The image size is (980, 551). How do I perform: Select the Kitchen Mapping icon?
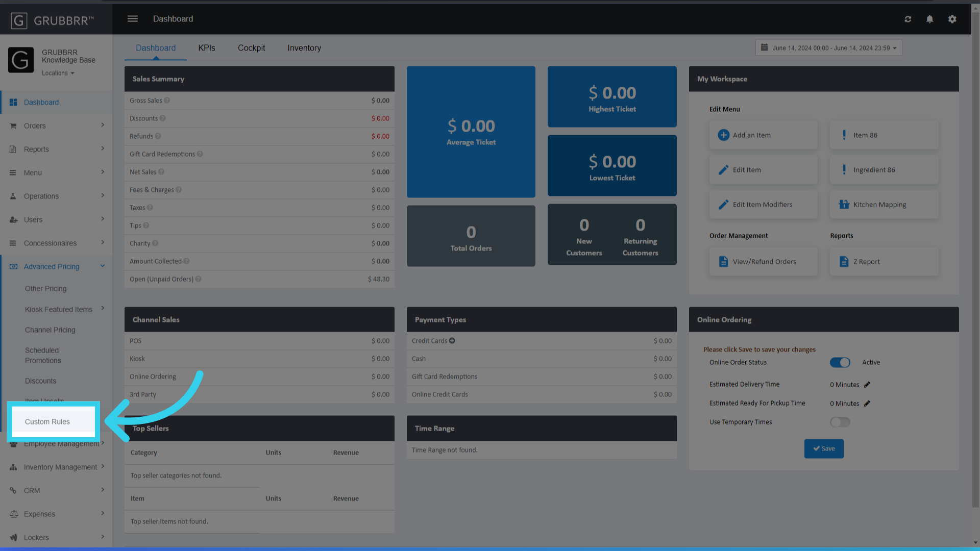click(x=844, y=204)
